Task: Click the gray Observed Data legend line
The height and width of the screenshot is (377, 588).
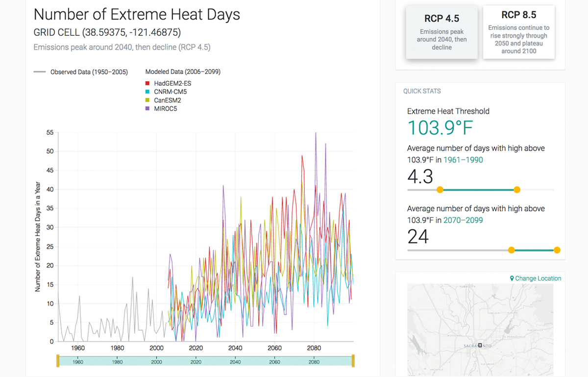Action: tap(40, 72)
